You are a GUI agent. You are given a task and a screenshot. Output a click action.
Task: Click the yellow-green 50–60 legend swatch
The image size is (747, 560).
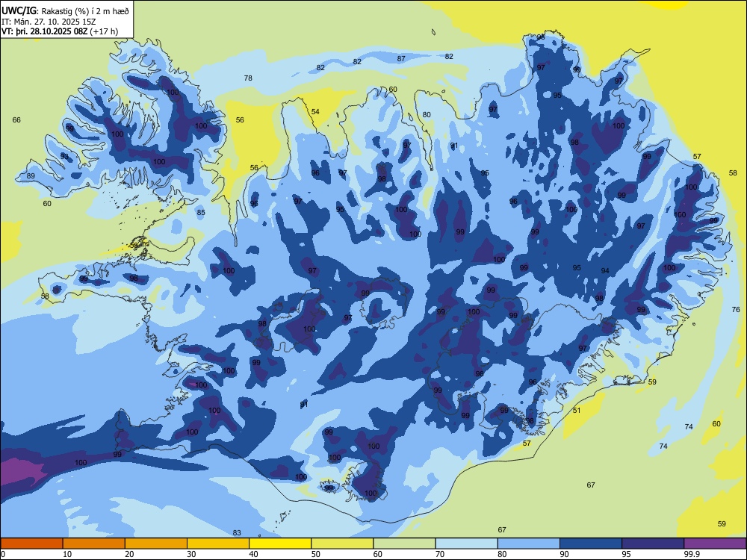point(342,544)
